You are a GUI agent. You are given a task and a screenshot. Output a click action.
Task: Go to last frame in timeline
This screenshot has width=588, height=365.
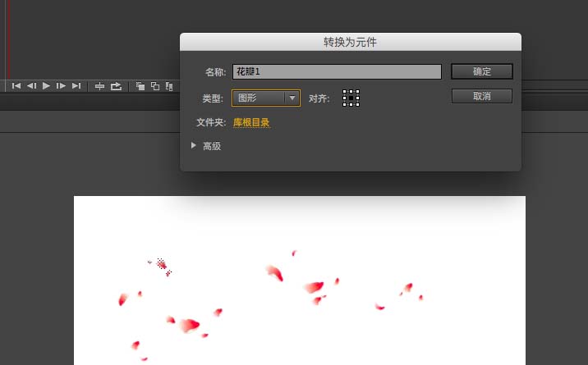pos(76,86)
